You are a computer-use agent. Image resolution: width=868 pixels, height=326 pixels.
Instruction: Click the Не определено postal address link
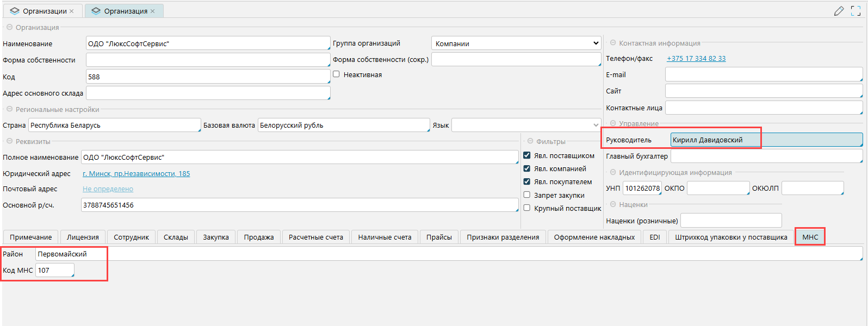click(x=108, y=189)
